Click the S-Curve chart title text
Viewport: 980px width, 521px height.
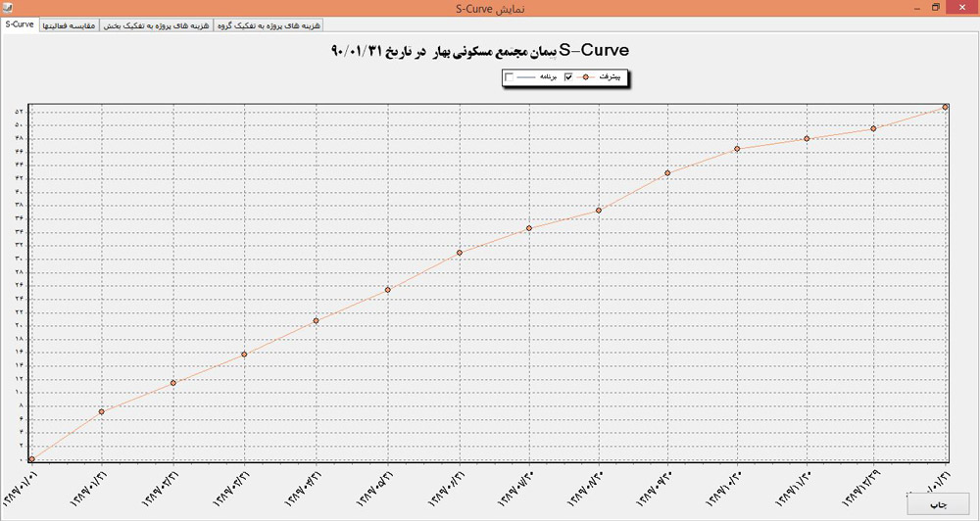click(x=480, y=50)
